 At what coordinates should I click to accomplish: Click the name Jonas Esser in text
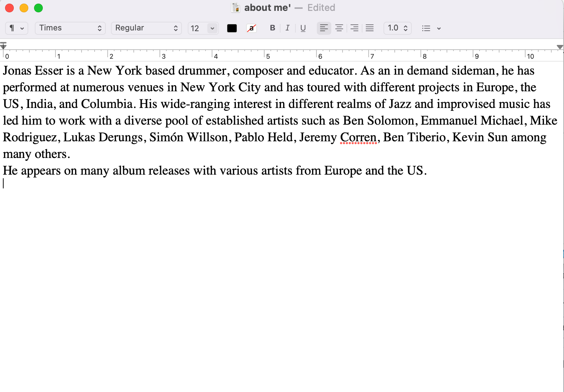[33, 71]
